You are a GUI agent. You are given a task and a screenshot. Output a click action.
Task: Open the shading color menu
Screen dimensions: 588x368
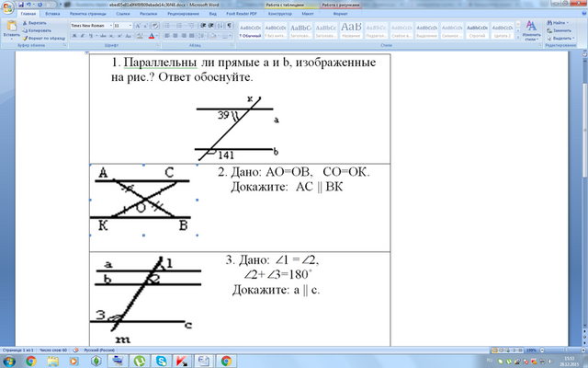[214, 36]
